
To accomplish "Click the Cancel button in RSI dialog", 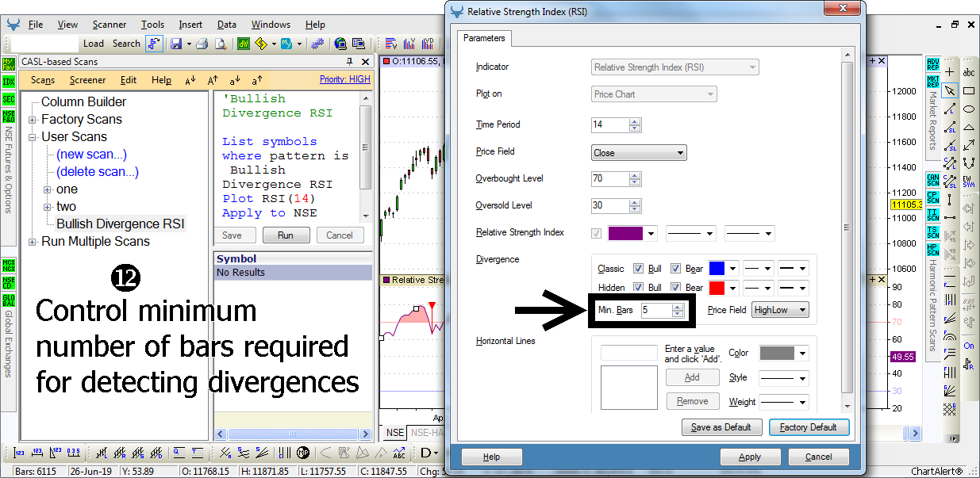I will click(x=818, y=457).
